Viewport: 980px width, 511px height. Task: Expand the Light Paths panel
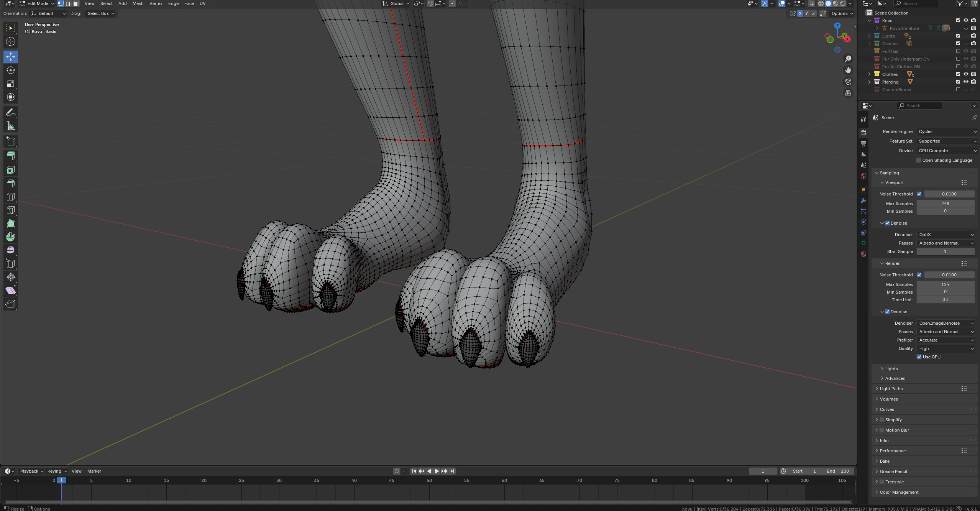(891, 389)
